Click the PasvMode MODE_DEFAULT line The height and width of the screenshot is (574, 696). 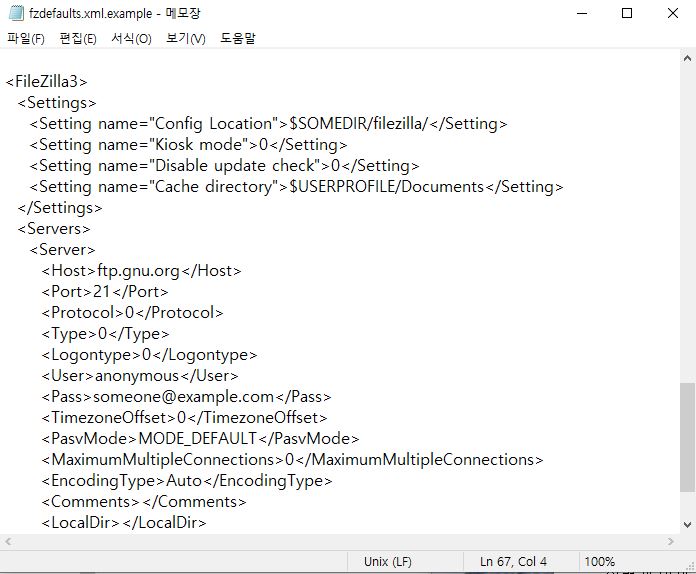[x=200, y=439]
